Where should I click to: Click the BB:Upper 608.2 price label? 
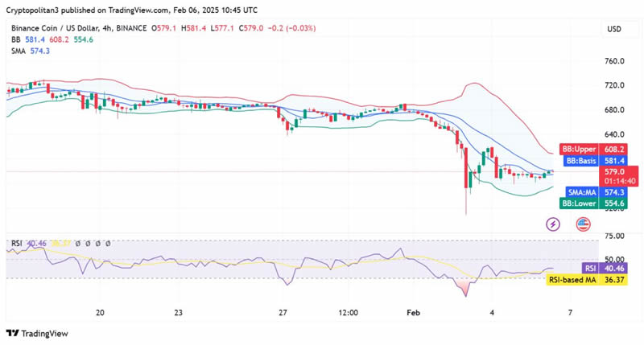[x=593, y=149]
